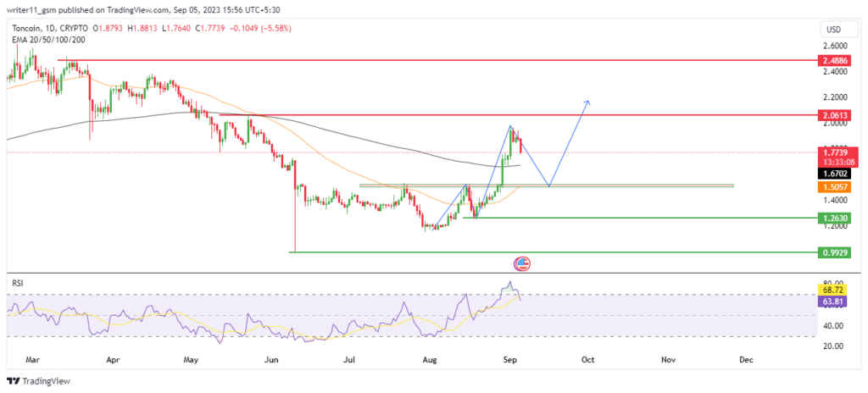
Task: Click the 2.2000 price axis tick
Action: (833, 97)
